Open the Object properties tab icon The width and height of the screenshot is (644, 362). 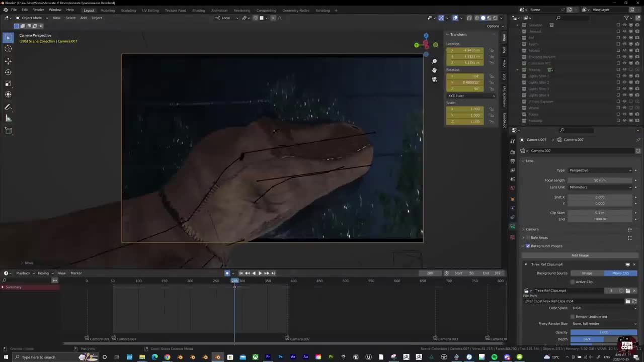click(x=512, y=199)
